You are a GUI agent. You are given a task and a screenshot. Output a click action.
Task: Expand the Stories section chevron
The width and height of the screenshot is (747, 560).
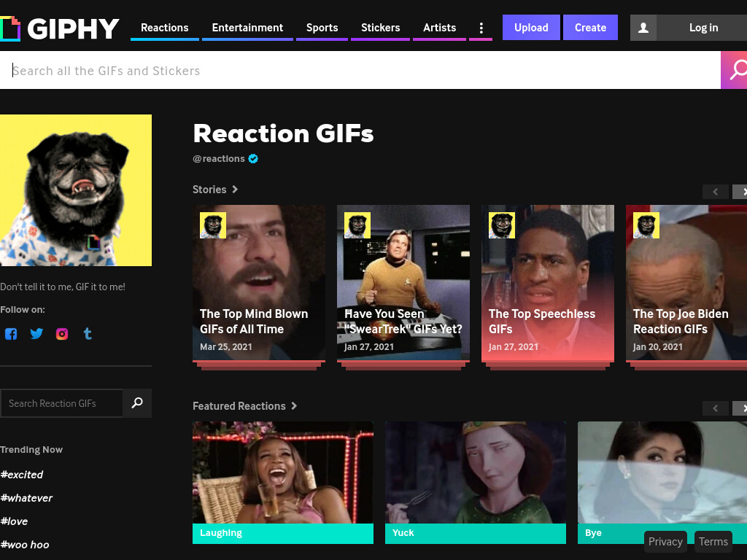235,189
